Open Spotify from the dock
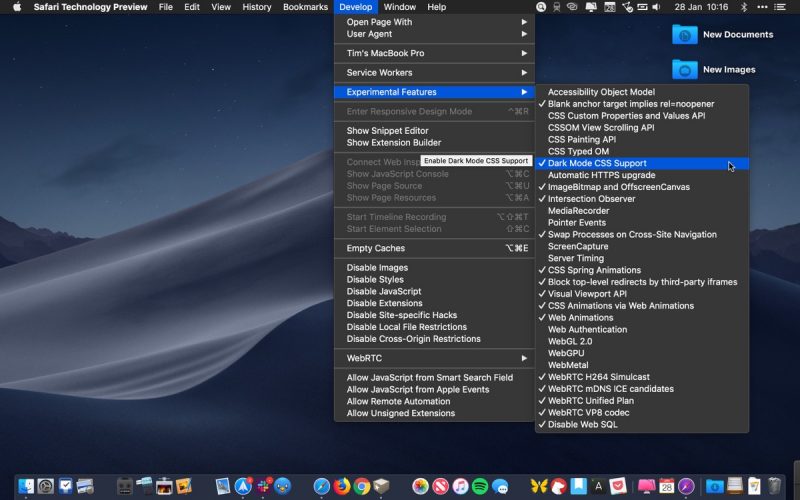 coord(480,486)
